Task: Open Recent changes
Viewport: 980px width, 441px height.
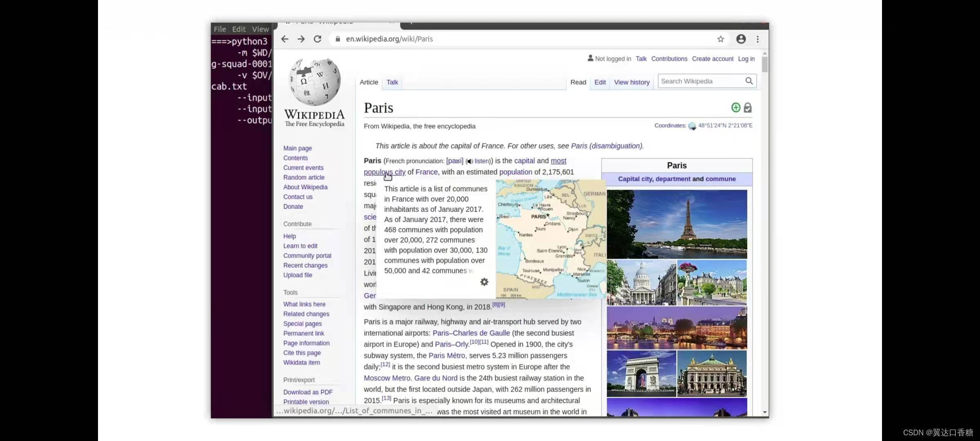Action: pos(305,265)
